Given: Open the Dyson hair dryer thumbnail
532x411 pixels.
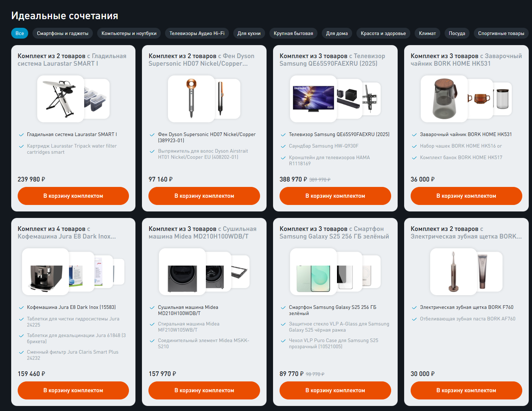Looking at the screenshot, I should (191, 99).
